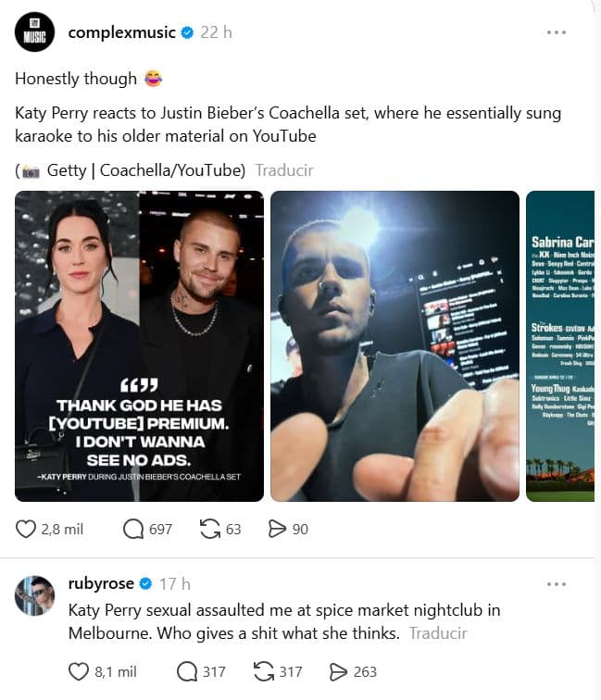Click Traducir under the complexmusic caption
The image size is (601, 700).
pyautogui.click(x=284, y=170)
